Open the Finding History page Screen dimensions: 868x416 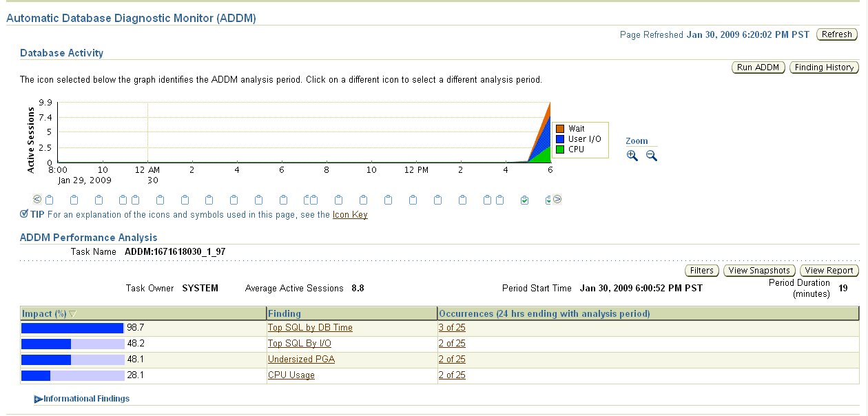824,67
